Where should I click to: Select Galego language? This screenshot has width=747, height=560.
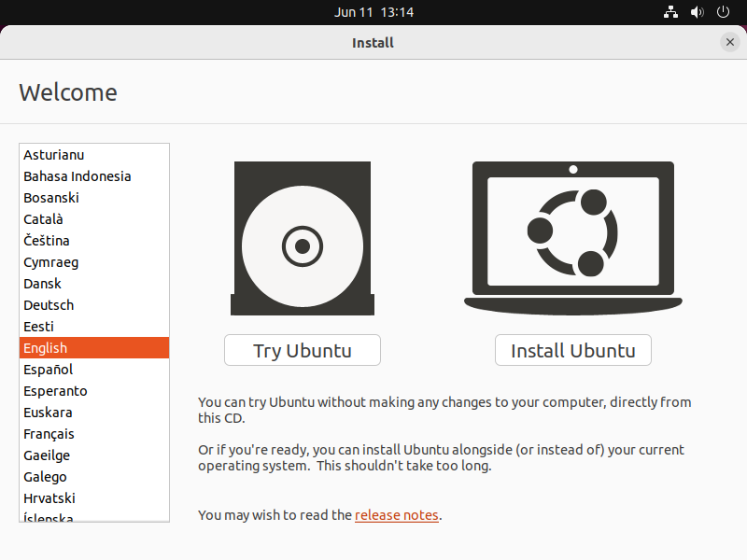[x=94, y=476]
